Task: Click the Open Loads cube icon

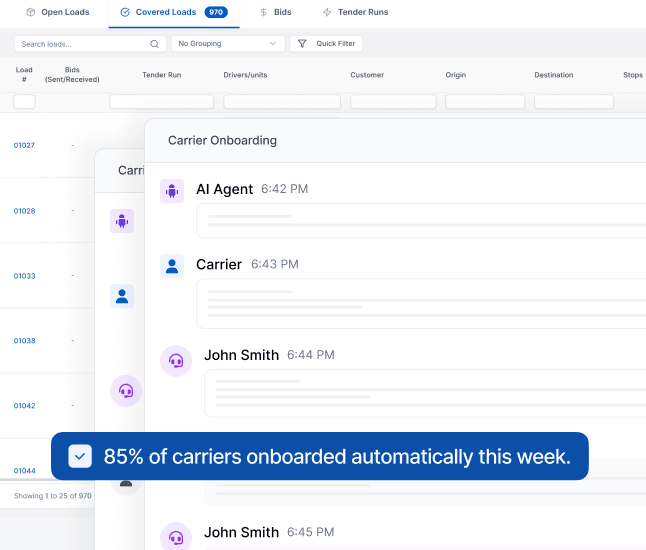Action: pyautogui.click(x=30, y=12)
